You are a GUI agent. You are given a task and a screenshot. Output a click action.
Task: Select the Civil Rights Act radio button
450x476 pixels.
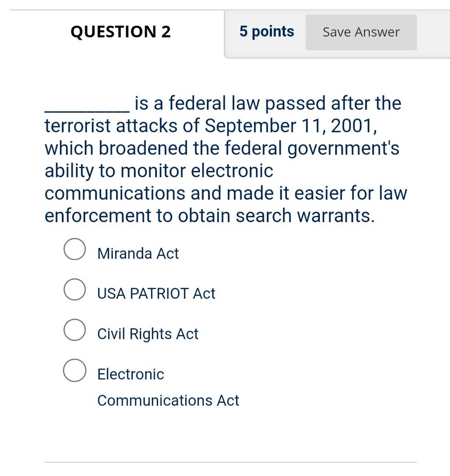tap(74, 330)
